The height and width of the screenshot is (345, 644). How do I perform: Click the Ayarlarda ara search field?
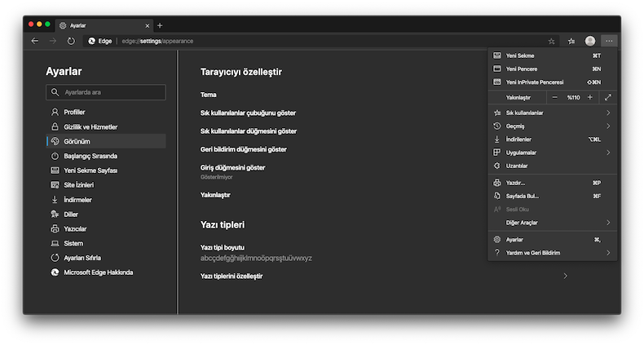106,92
